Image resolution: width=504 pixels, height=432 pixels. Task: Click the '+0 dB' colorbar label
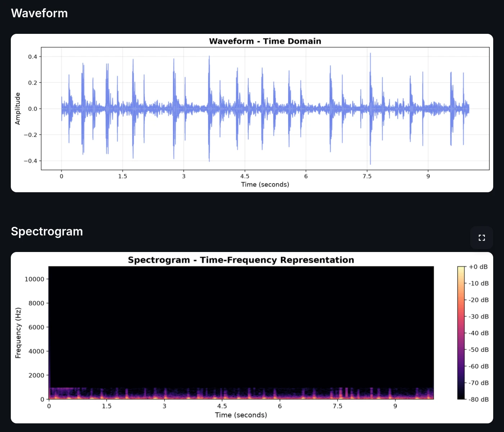pos(478,267)
